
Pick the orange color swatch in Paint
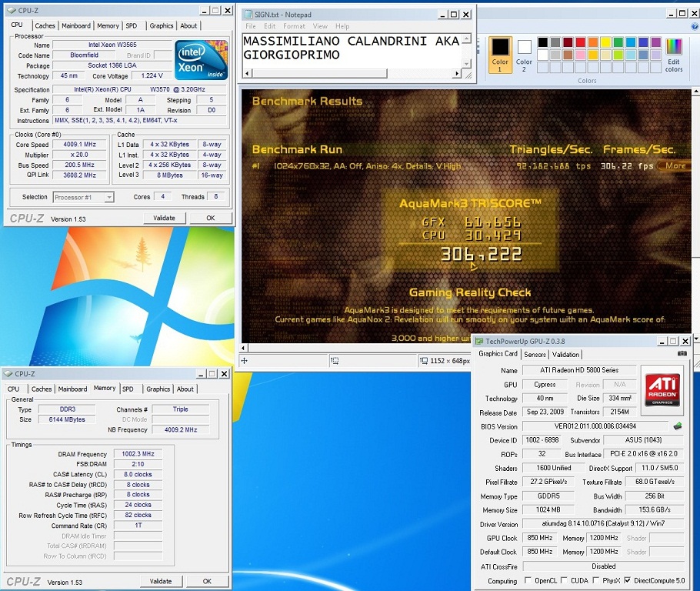[x=593, y=42]
